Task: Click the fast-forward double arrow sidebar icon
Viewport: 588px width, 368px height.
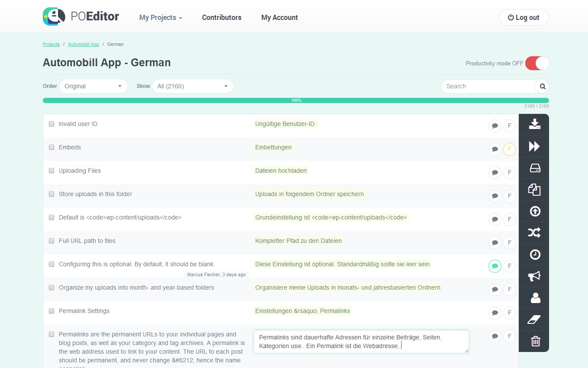Action: click(x=534, y=146)
